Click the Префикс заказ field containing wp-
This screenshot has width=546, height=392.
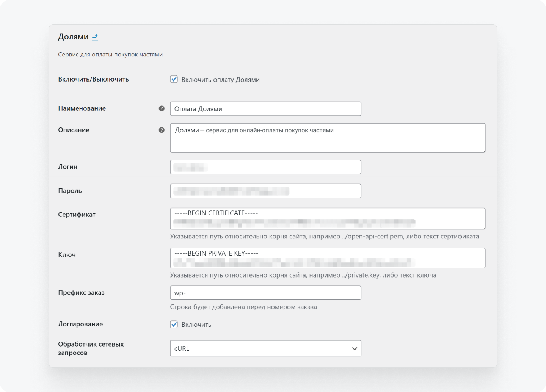point(266,293)
